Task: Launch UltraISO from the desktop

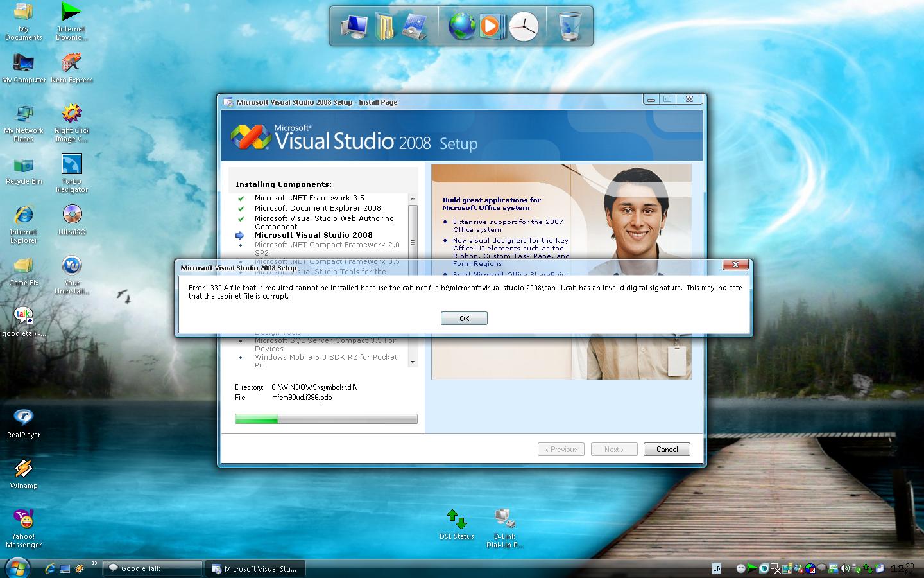Action: (72, 220)
